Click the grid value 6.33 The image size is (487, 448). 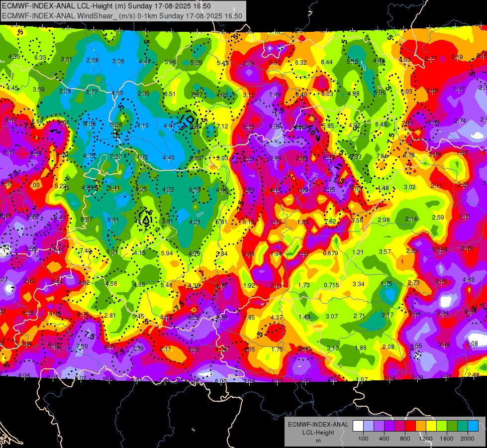40,58
